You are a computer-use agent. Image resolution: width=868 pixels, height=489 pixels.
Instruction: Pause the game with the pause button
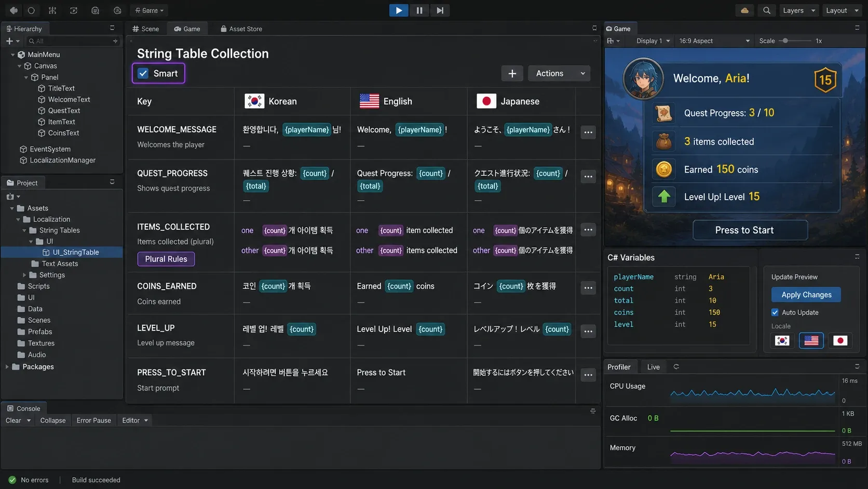click(419, 10)
